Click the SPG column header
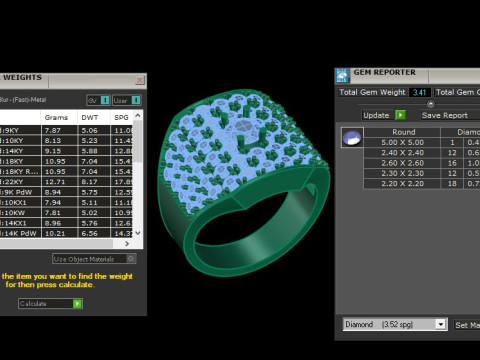Image resolution: width=480 pixels, height=360 pixels. pos(121,117)
